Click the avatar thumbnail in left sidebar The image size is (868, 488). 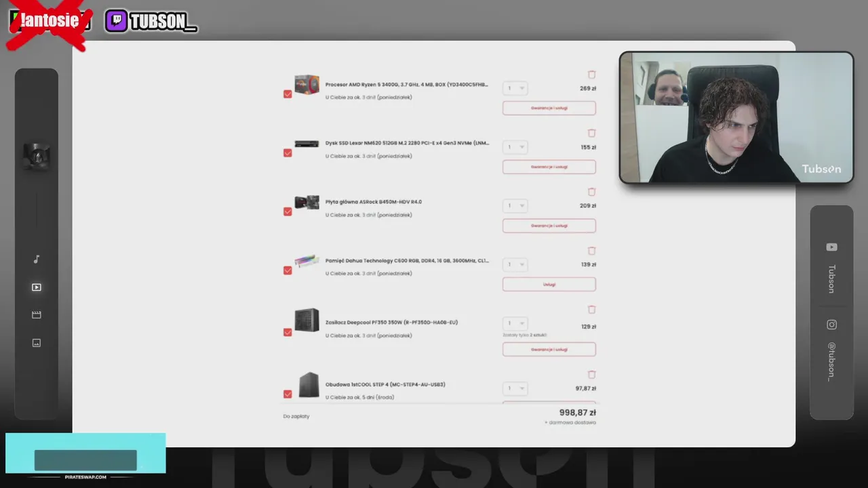[x=37, y=156]
